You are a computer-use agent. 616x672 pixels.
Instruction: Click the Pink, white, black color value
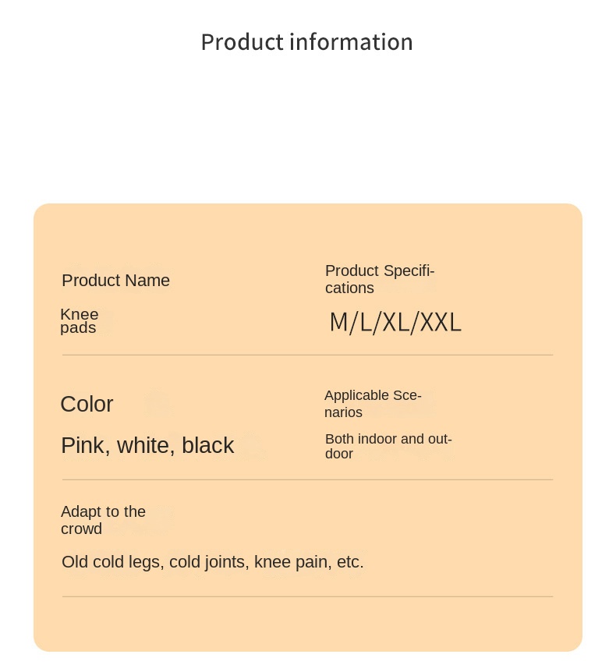(147, 445)
